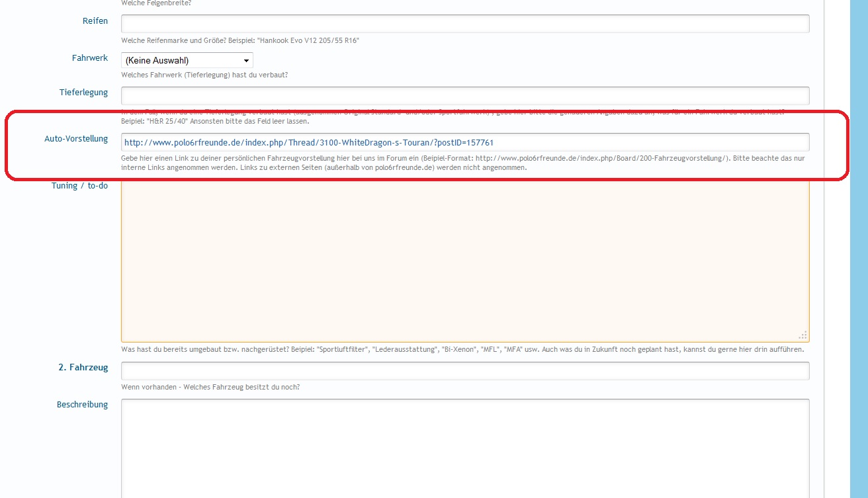Click the Tuning / to-do label
The height and width of the screenshot is (498, 868).
pyautogui.click(x=79, y=186)
